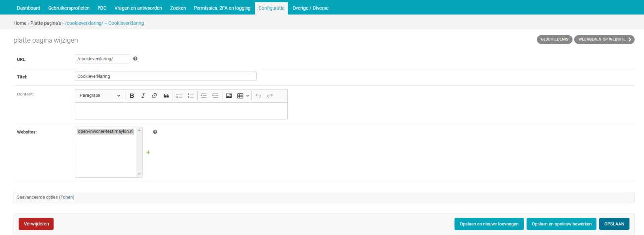
Task: Create a numbered list
Action: pyautogui.click(x=190, y=95)
